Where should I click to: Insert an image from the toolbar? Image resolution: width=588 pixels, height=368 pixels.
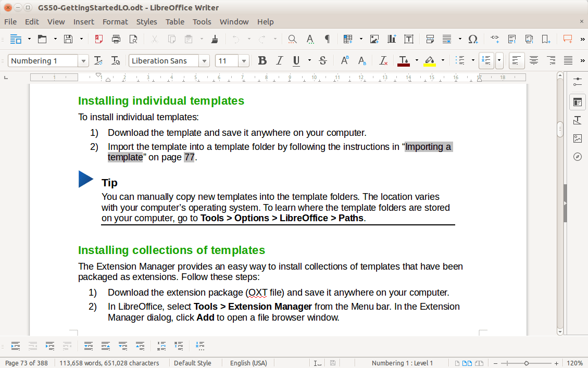tap(374, 39)
